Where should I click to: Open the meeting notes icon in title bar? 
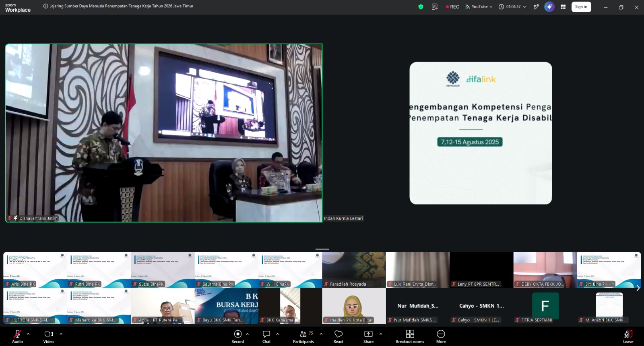click(x=435, y=7)
